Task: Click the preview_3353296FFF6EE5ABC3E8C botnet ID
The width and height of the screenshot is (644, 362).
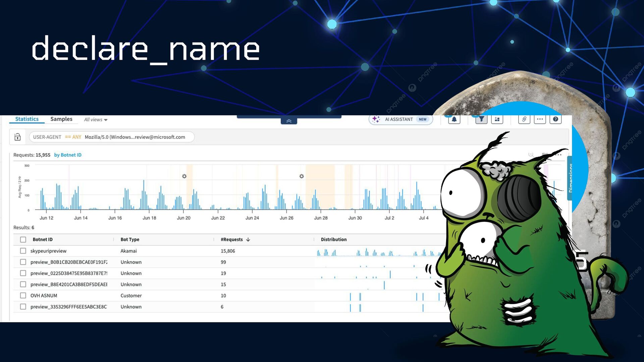Action: [x=68, y=307]
